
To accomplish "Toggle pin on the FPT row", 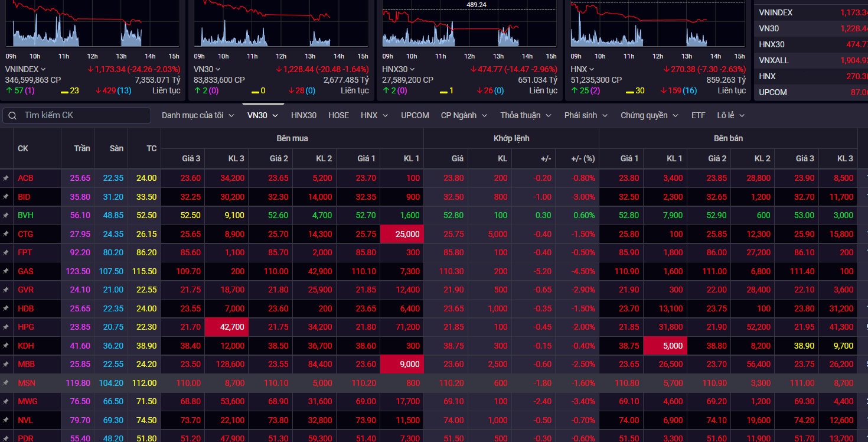I will coord(6,252).
